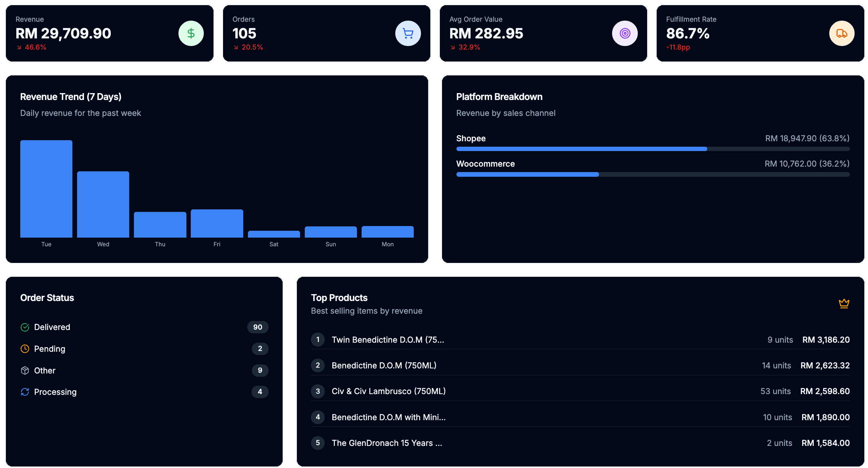Click The GlenDronach 15 Years product name
This screenshot has width=868, height=468.
387,443
